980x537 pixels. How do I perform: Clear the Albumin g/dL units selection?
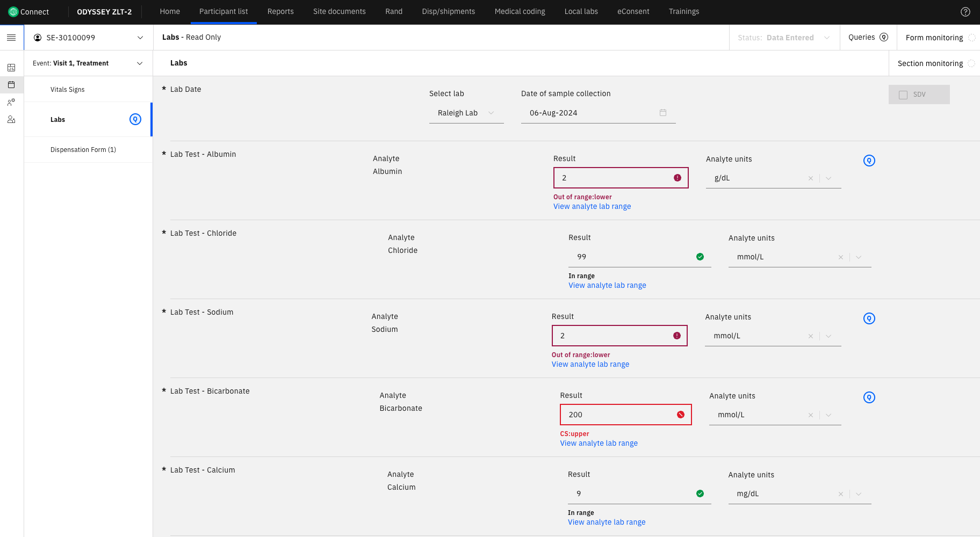[810, 178]
